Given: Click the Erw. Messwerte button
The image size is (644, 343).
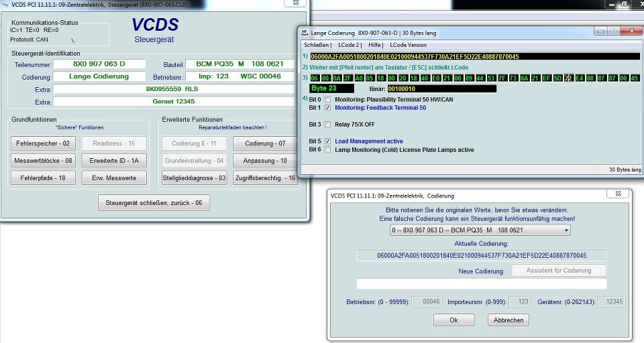Looking at the screenshot, I should (x=114, y=178).
